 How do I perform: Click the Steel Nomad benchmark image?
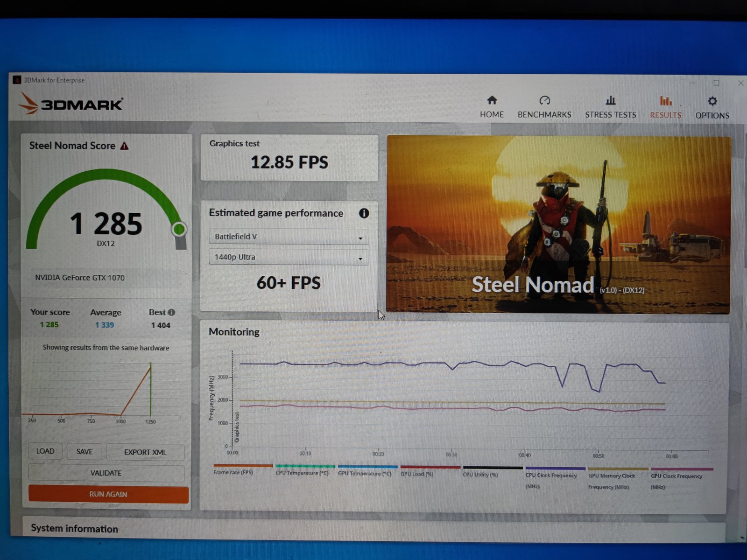tap(558, 224)
